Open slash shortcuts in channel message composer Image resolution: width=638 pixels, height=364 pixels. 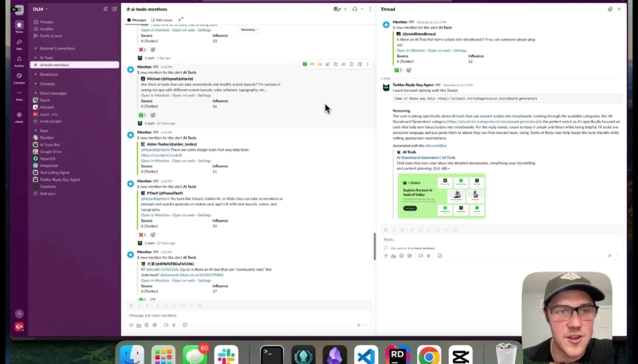(x=185, y=325)
